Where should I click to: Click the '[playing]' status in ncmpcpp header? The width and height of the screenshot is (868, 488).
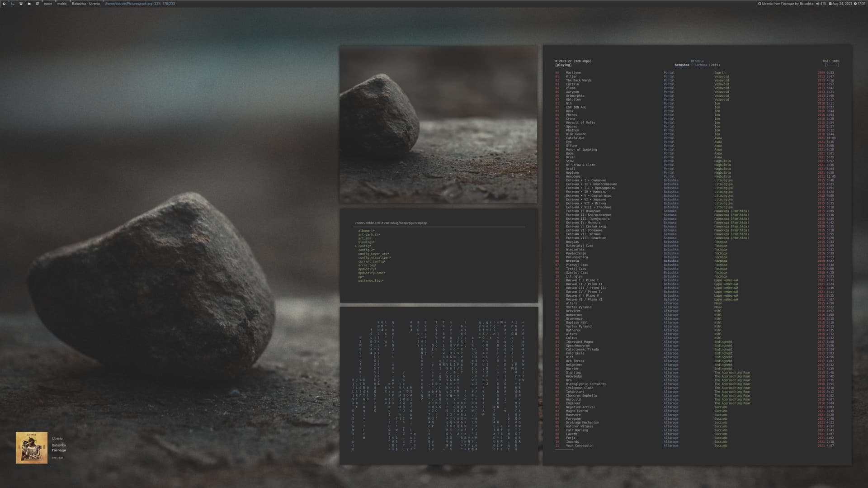pos(563,65)
